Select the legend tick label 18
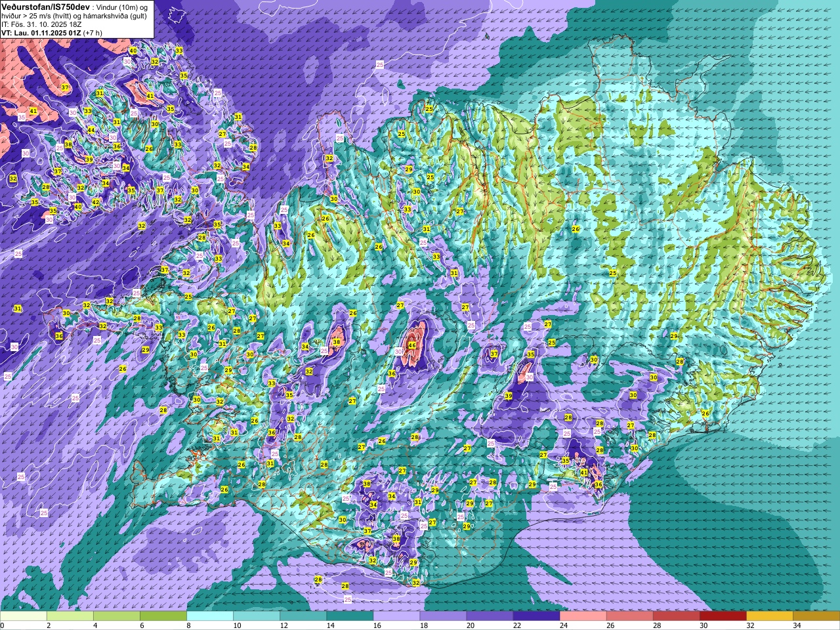 [x=423, y=625]
